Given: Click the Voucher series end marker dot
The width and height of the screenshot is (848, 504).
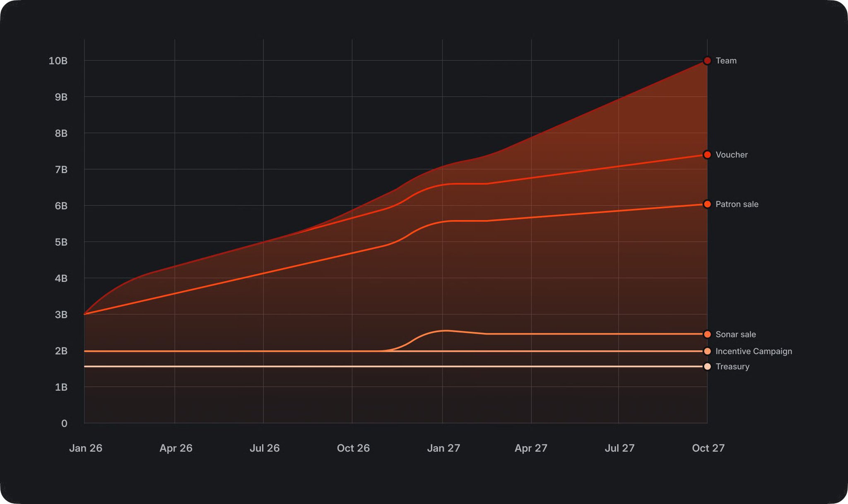Looking at the screenshot, I should point(707,155).
